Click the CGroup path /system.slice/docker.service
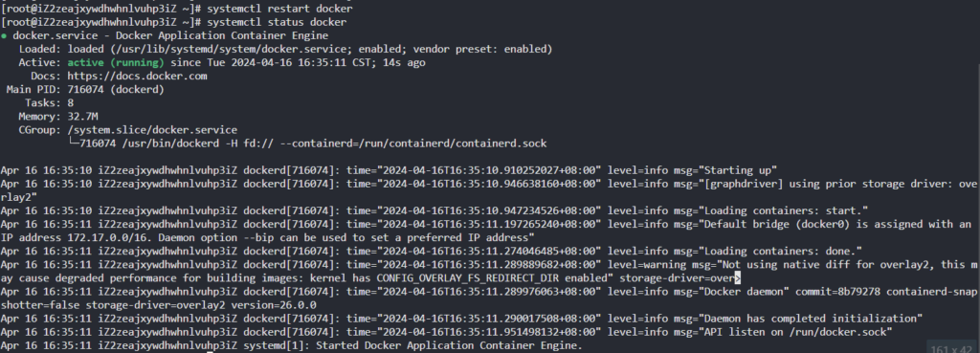This screenshot has width=980, height=353. [152, 130]
